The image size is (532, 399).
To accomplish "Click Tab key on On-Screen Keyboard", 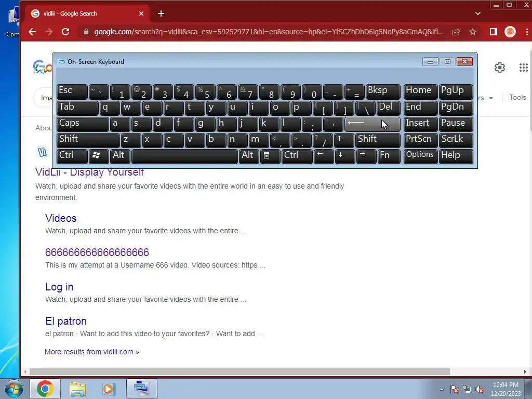I will tap(77, 108).
